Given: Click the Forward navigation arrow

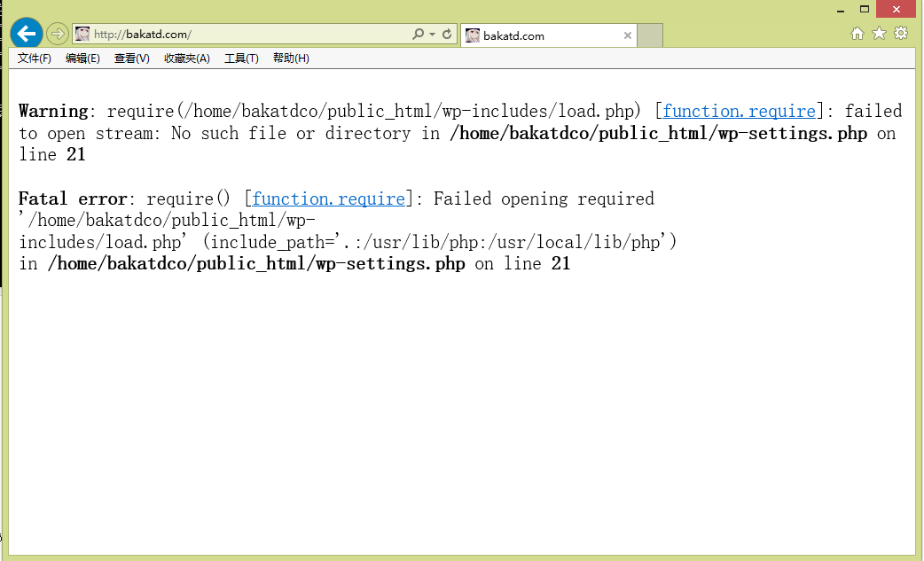Looking at the screenshot, I should 58,35.
